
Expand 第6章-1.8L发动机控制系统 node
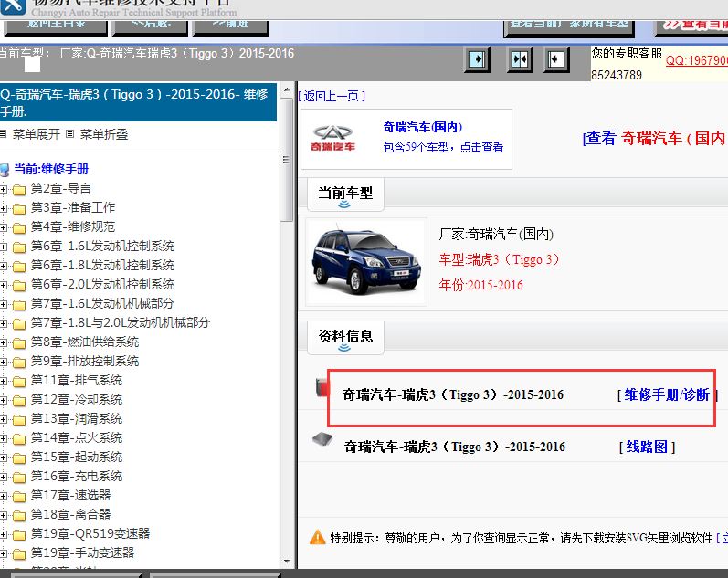pos(4,266)
